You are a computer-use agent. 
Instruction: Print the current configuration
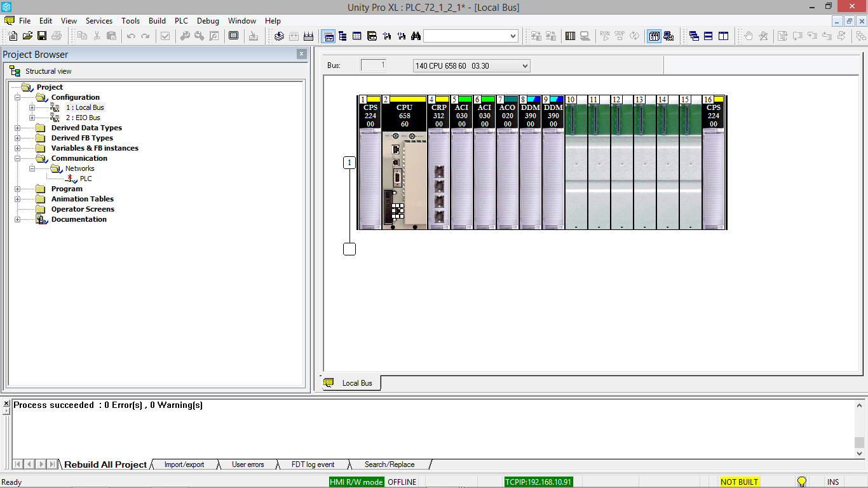pos(56,36)
